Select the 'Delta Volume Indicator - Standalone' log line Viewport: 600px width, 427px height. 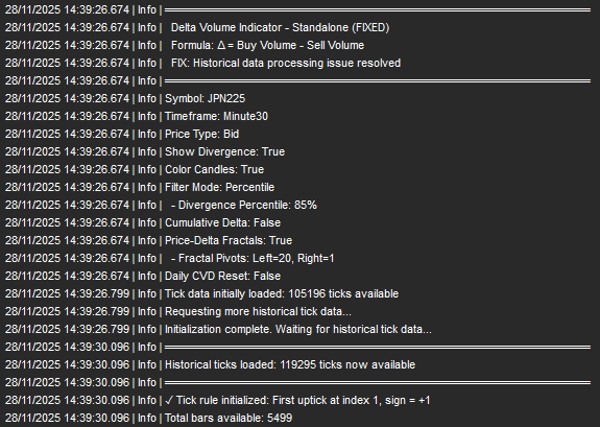pyautogui.click(x=279, y=27)
